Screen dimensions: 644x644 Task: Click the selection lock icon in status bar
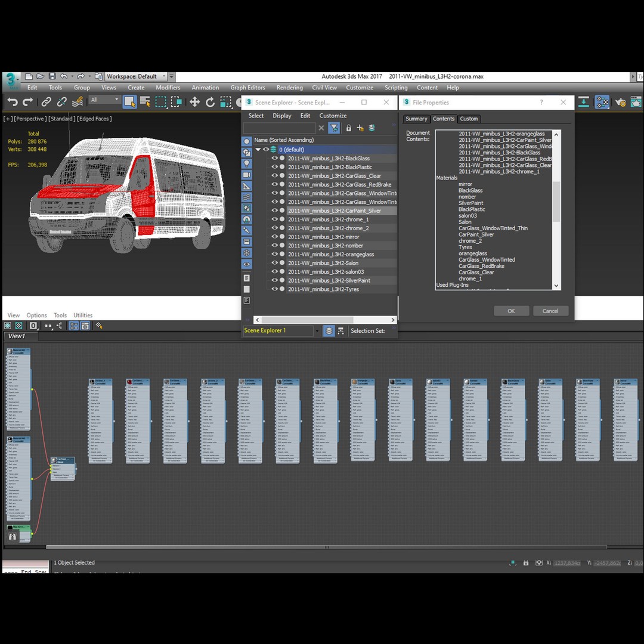[x=526, y=563]
